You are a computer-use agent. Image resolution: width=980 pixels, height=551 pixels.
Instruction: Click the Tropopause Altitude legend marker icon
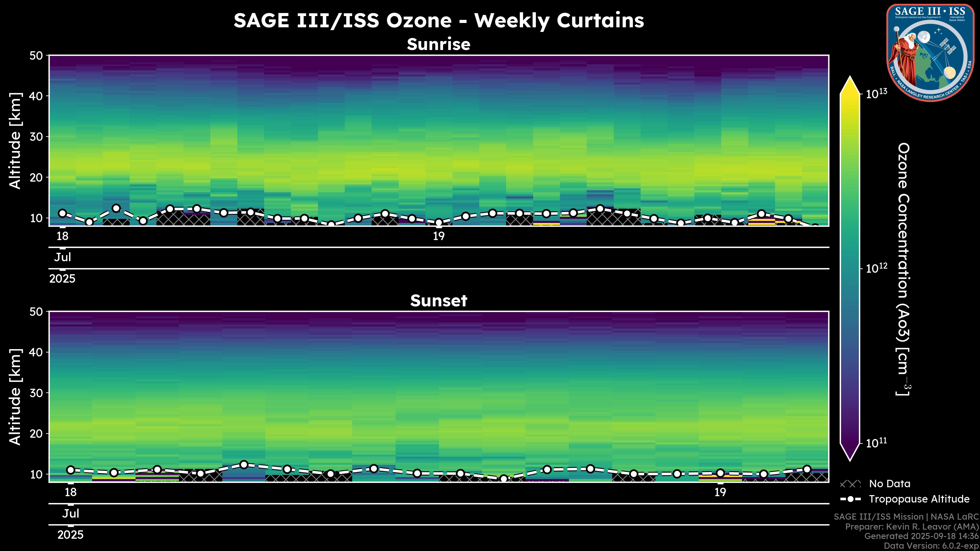[x=850, y=499]
